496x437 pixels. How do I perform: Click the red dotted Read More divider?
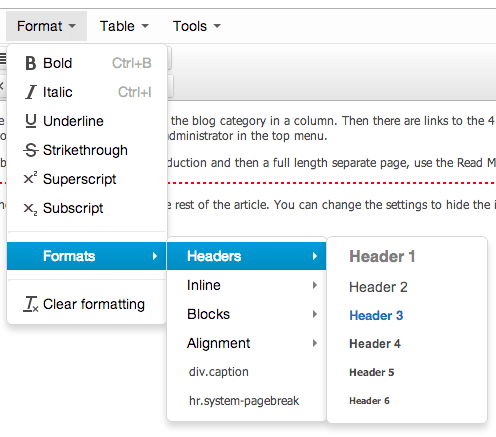coord(332,183)
